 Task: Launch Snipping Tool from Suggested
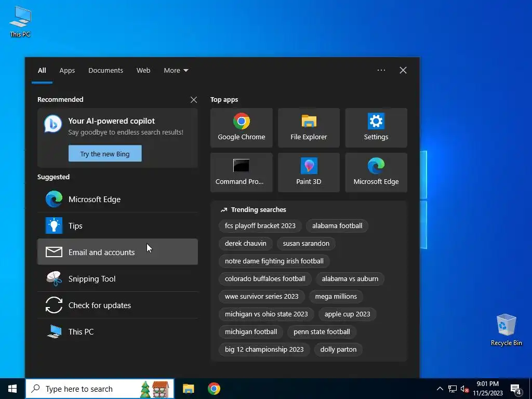click(x=117, y=278)
